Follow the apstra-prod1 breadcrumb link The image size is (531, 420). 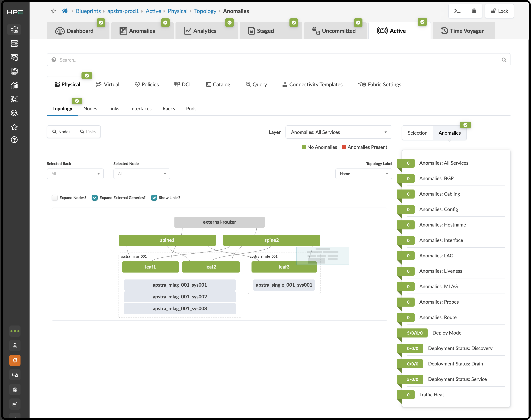(123, 11)
